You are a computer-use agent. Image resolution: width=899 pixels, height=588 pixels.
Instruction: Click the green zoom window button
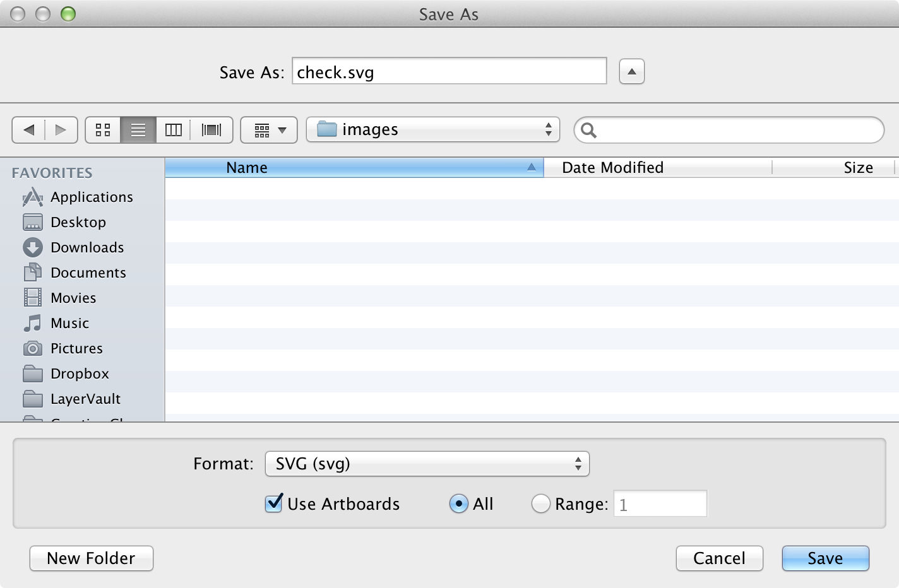(68, 14)
